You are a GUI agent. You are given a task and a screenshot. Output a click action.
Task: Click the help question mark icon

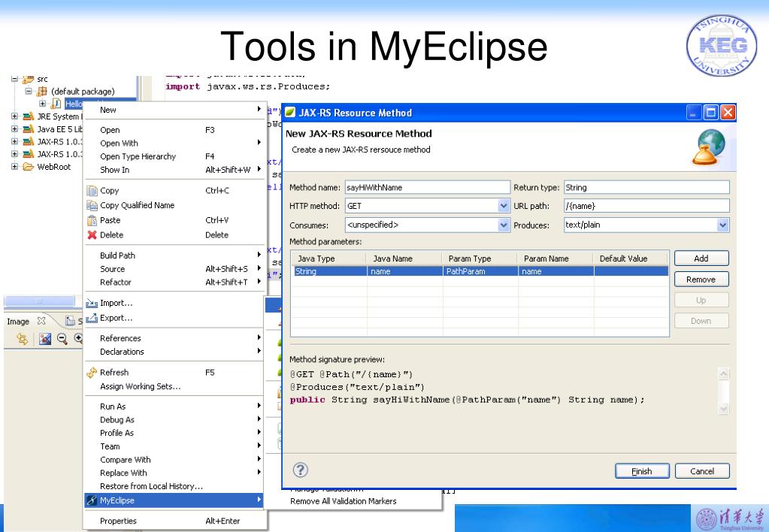[300, 470]
